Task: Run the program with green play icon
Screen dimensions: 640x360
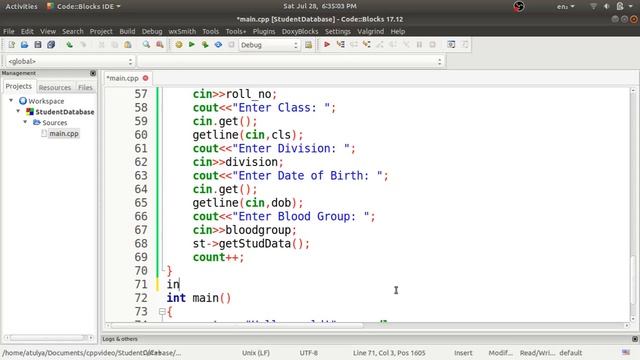Action: [191, 45]
